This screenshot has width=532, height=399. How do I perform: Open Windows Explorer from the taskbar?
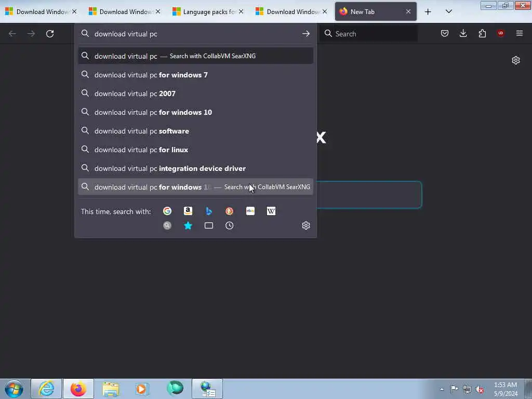click(x=111, y=389)
